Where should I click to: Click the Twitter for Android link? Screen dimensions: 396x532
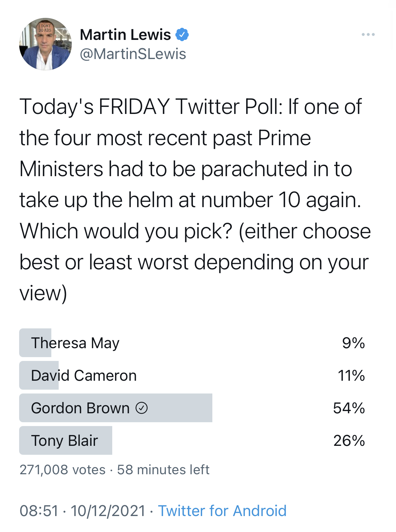222,511
